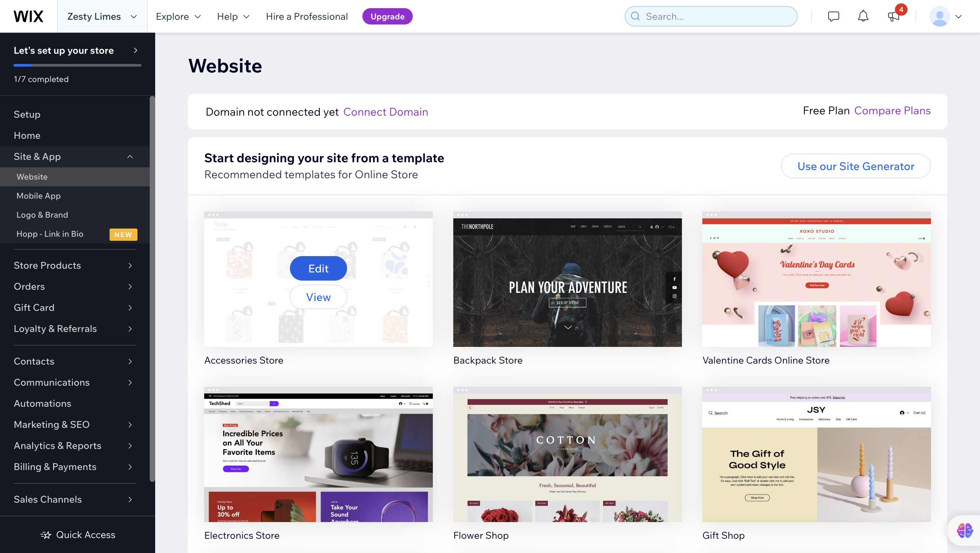The image size is (980, 553).
Task: Click the Connect Domain link
Action: click(386, 112)
